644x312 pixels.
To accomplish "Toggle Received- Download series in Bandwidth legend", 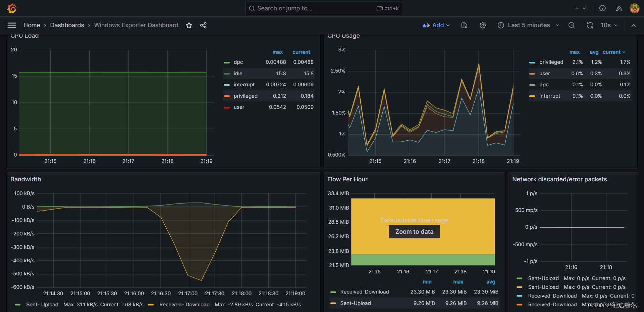I will point(184,305).
